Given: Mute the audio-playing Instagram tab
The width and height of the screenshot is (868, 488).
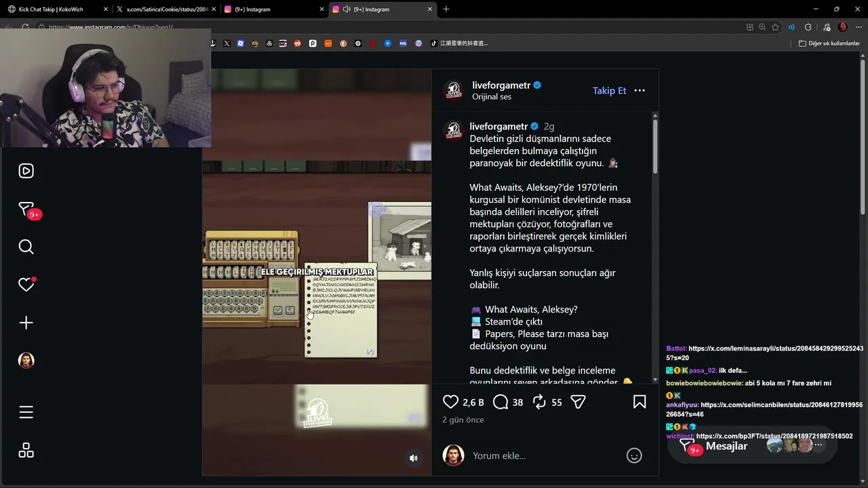Looking at the screenshot, I should [347, 9].
